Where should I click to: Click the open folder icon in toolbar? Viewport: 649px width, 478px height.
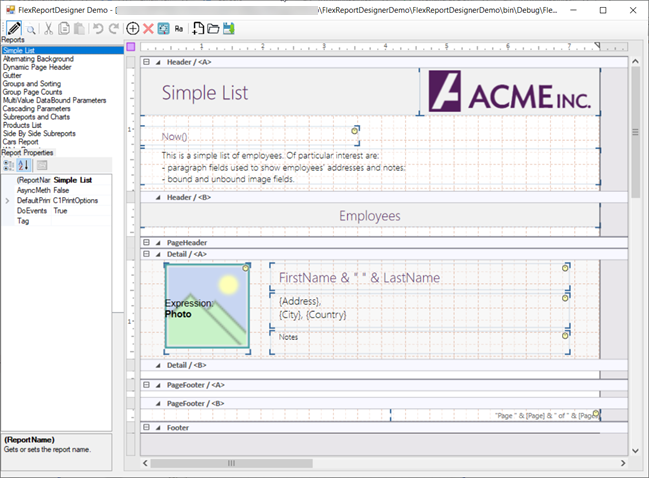pyautogui.click(x=214, y=28)
